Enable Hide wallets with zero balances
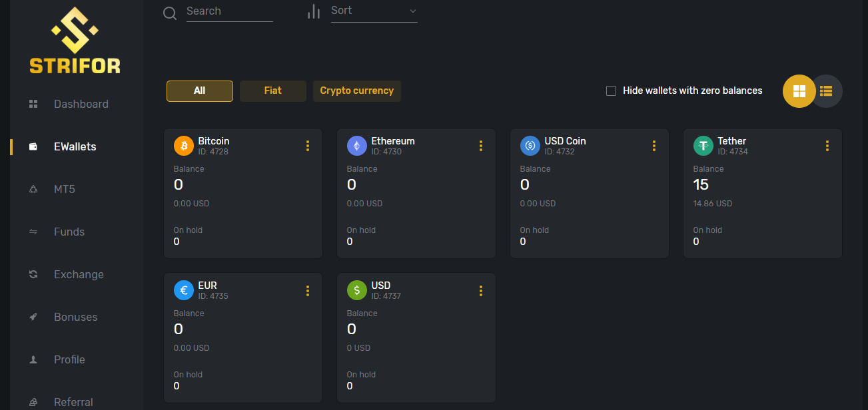 point(611,91)
